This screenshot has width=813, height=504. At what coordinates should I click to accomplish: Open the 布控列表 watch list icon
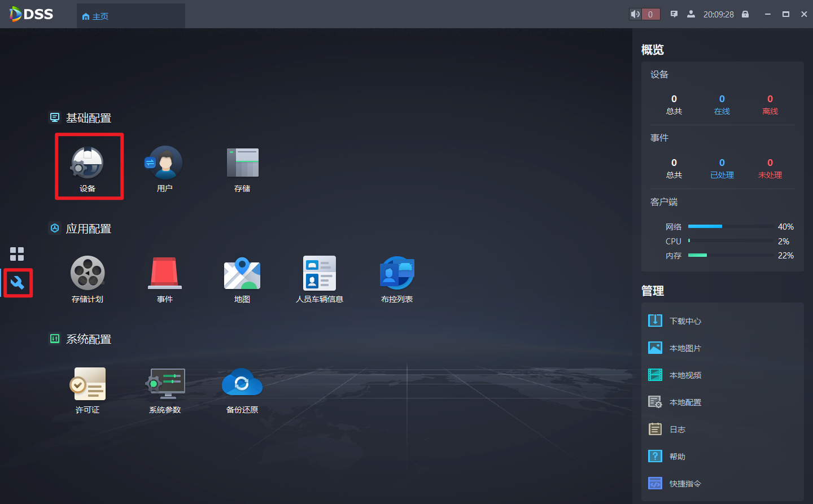(397, 274)
